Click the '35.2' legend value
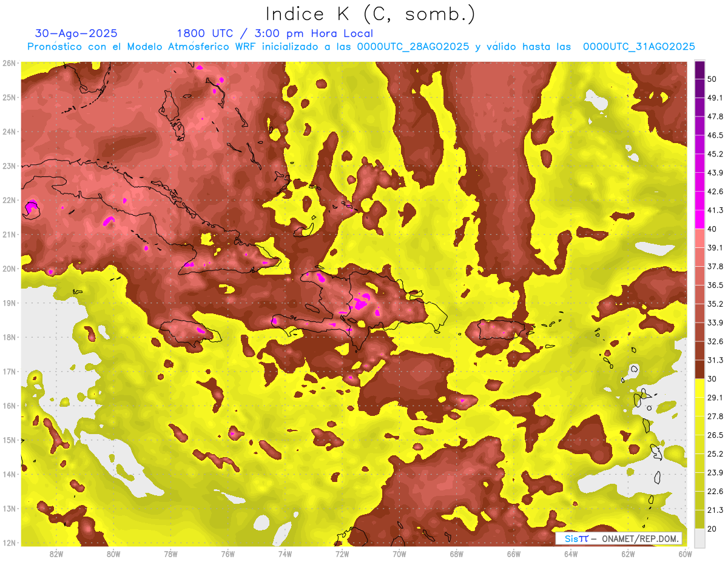Viewport: 728px width, 562px height. click(715, 304)
